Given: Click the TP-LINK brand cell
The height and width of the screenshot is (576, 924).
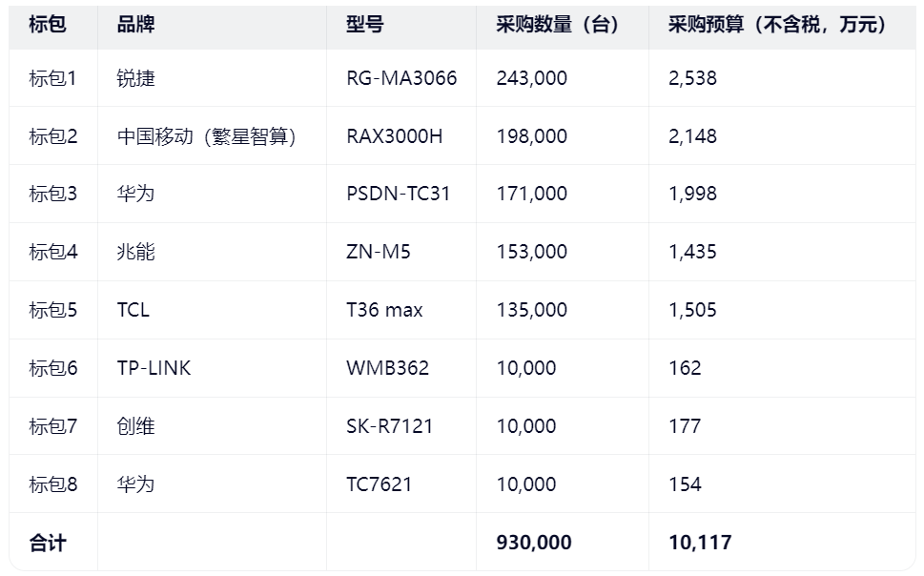Looking at the screenshot, I should (154, 368).
